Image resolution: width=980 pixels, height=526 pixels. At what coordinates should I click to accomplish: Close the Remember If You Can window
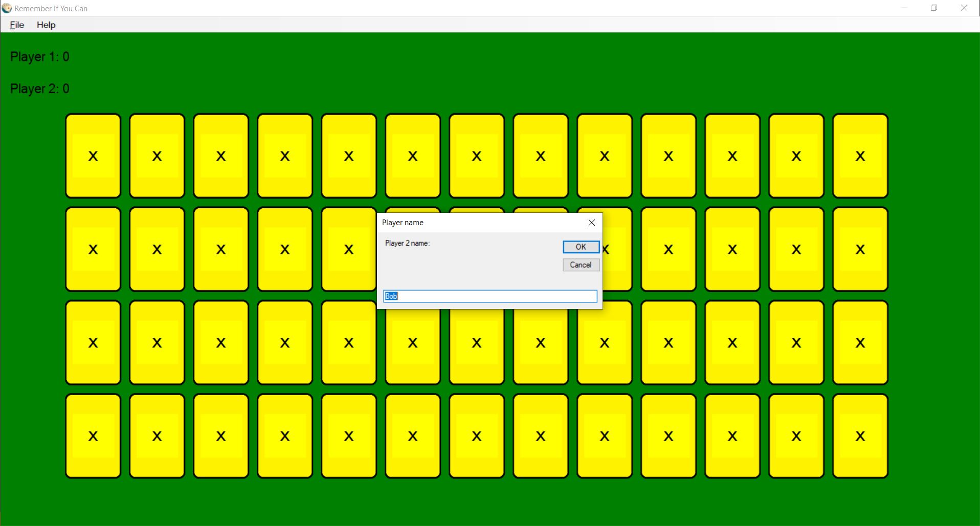click(x=964, y=8)
